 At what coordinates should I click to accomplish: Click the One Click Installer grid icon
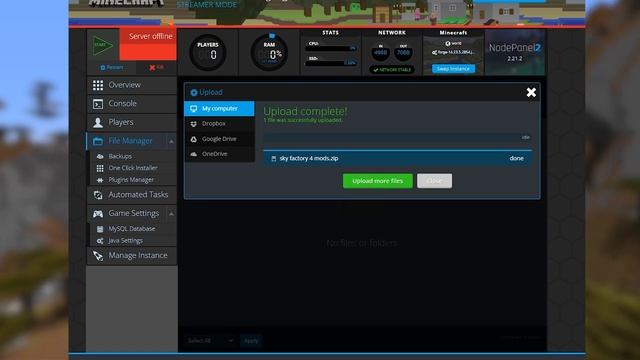pos(100,168)
